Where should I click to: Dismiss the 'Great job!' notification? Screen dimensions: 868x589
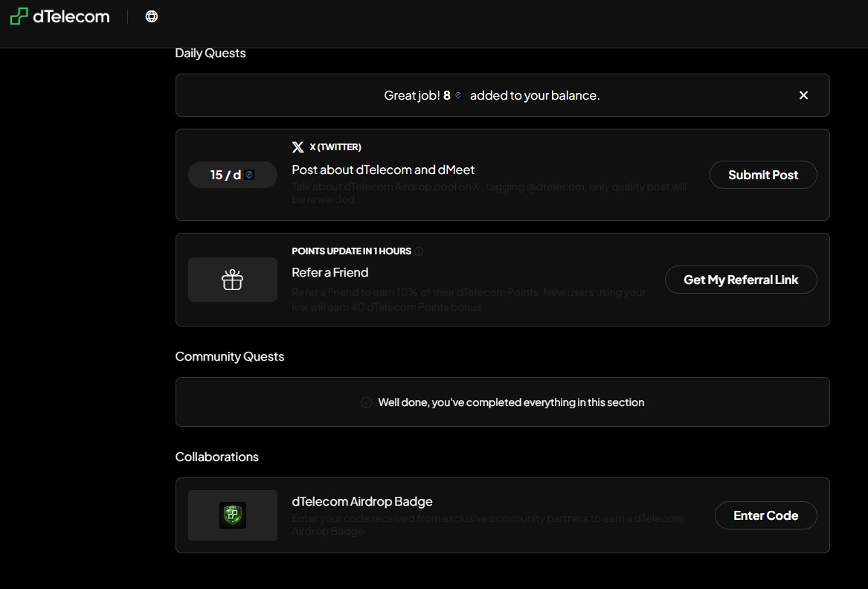(x=803, y=95)
